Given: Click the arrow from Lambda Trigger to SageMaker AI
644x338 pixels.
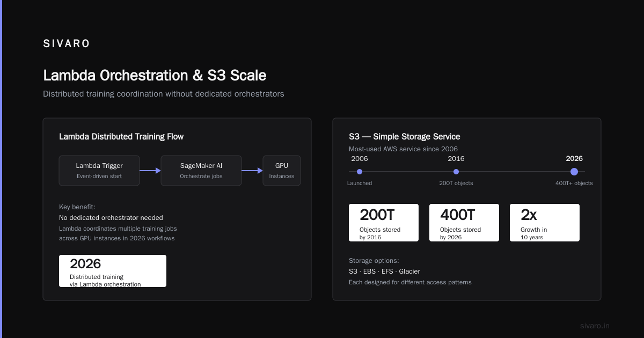Looking at the screenshot, I should pyautogui.click(x=150, y=171).
